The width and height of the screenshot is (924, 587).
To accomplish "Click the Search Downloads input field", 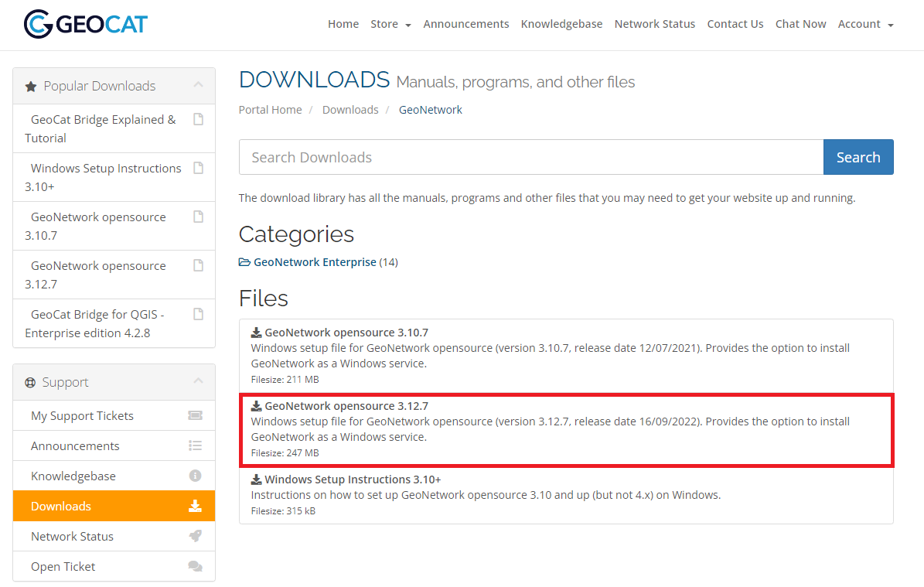I will point(531,157).
